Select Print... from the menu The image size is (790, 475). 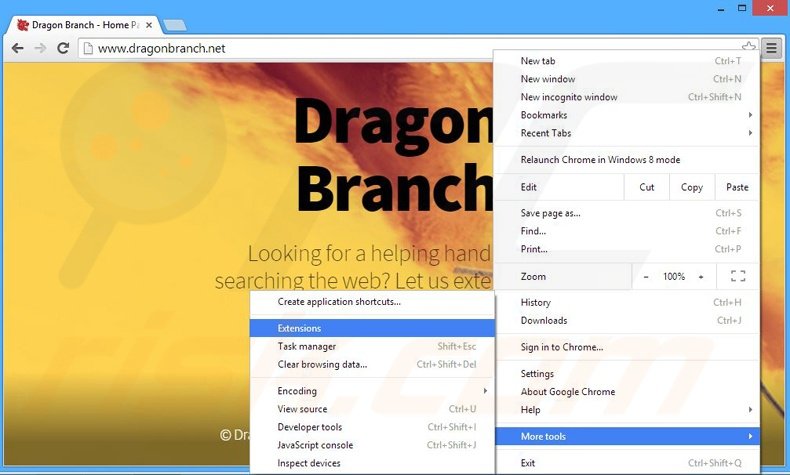tap(627, 249)
